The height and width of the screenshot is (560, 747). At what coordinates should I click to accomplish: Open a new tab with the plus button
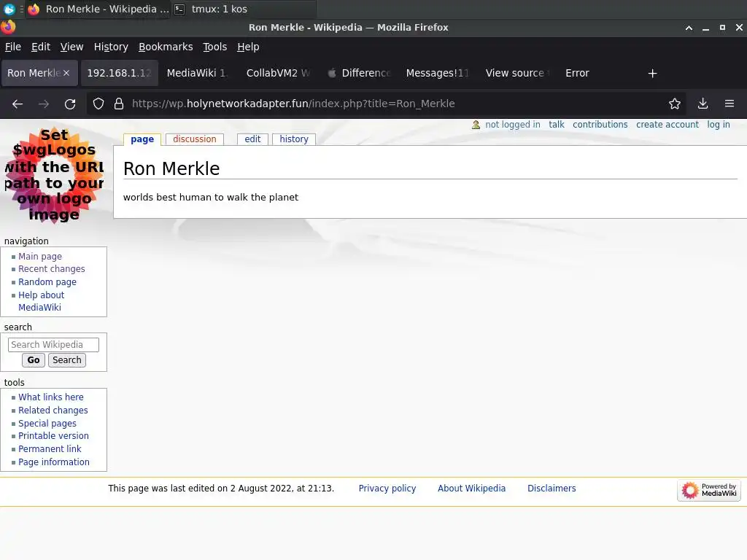(653, 74)
